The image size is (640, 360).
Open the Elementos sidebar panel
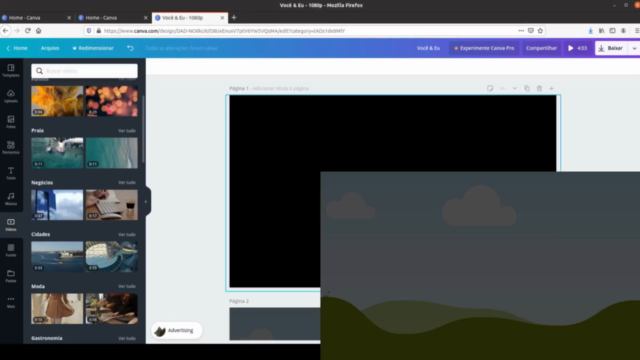click(11, 147)
